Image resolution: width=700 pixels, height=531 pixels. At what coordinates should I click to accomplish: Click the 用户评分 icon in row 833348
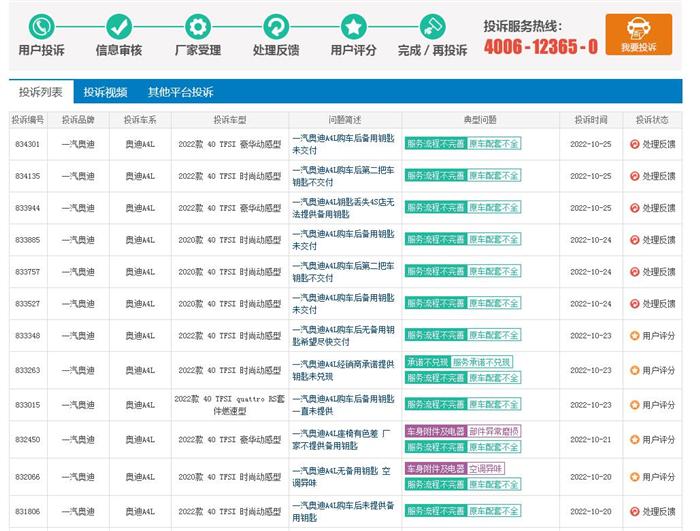click(634, 335)
